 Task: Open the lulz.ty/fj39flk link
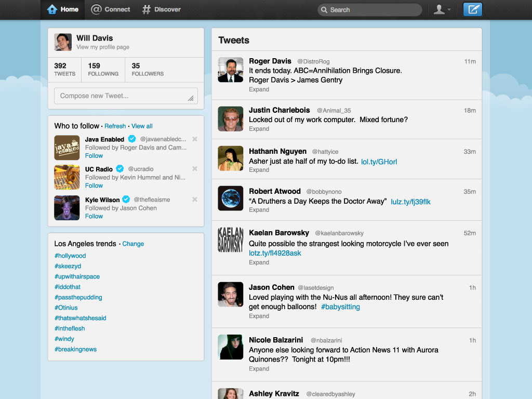(x=410, y=202)
